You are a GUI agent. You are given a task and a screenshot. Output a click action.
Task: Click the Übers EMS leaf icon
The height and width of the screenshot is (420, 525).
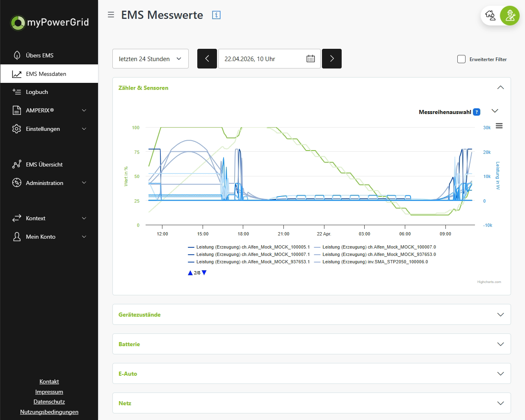17,55
